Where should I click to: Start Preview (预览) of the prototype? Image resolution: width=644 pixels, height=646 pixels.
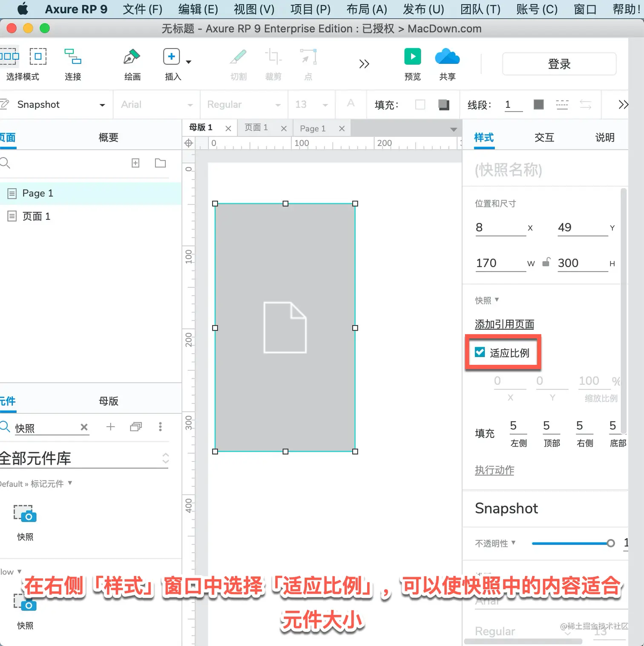[412, 56]
